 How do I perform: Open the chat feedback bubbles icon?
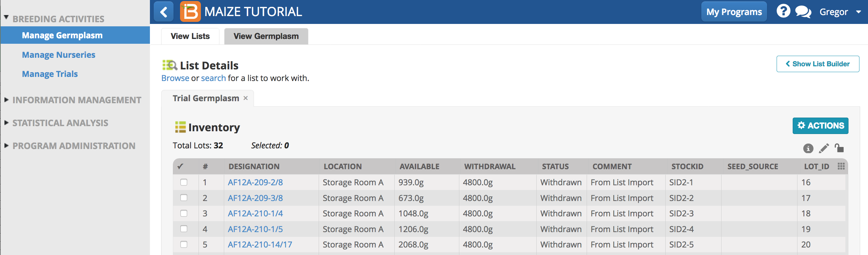[803, 12]
